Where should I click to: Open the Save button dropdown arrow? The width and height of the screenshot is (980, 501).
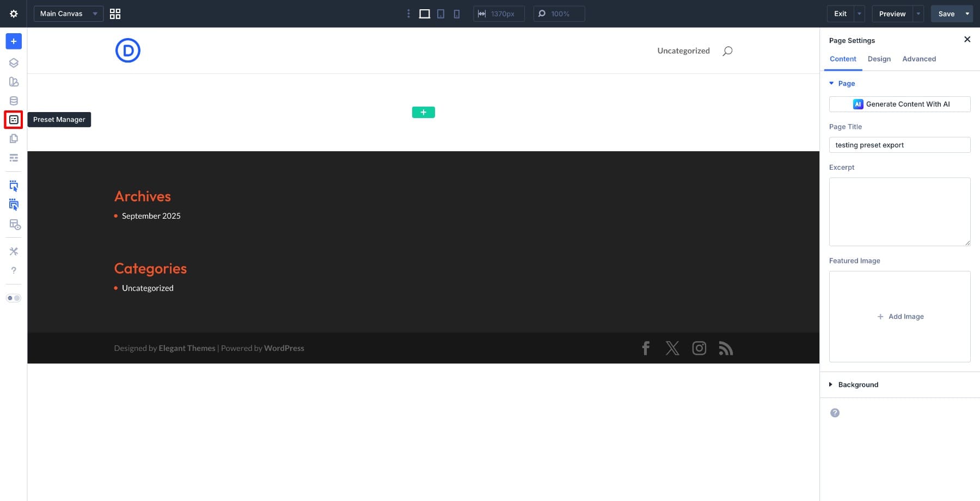coord(967,14)
